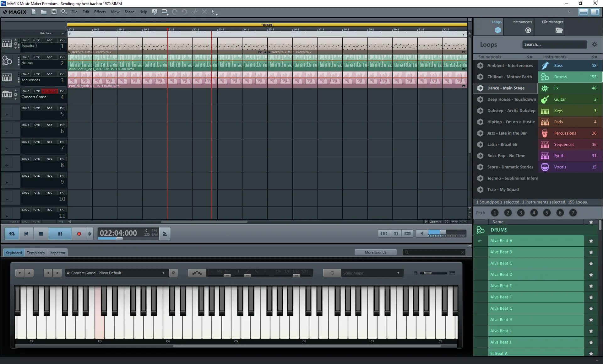Click the metronome icon in transport bar
Viewport: 603px width, 364px height.
(165, 233)
